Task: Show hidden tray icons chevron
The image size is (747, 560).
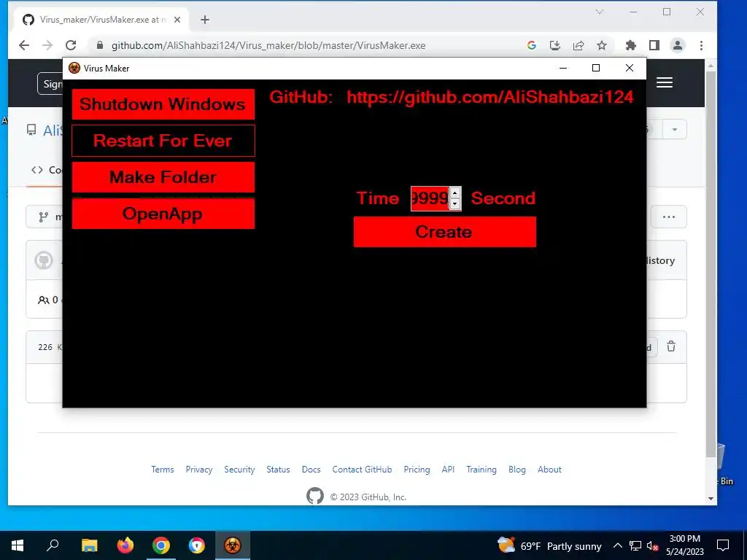Action: tap(617, 545)
